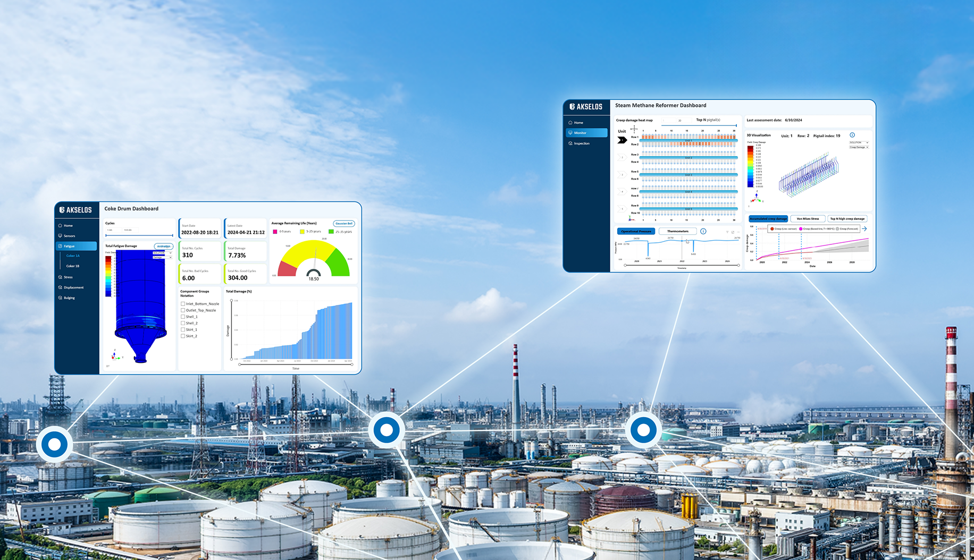Tick the Skirt_2 checkbox

pos(183,336)
